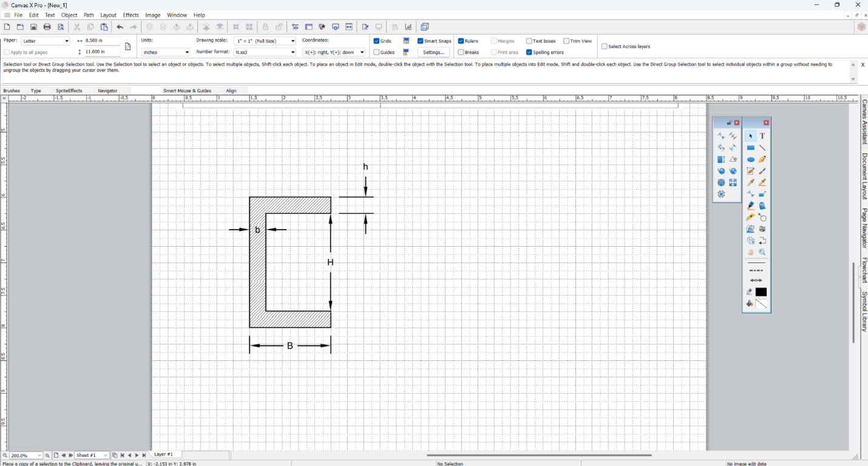Screen dimensions: 868x466
Task: Select the Oval shape tool
Action: pos(751,160)
